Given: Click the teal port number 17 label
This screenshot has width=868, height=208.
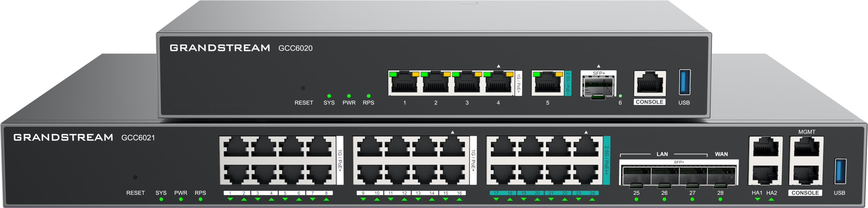Looking at the screenshot, I should coord(496,193).
